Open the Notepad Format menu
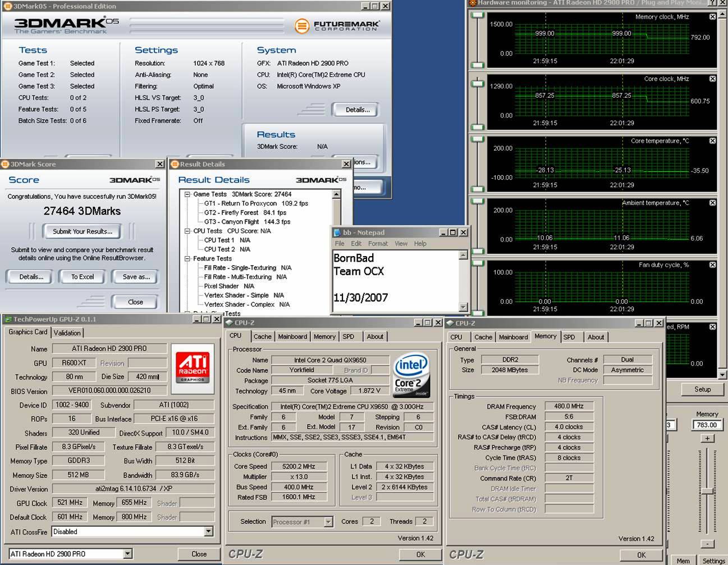The height and width of the screenshot is (565, 728). 378,244
